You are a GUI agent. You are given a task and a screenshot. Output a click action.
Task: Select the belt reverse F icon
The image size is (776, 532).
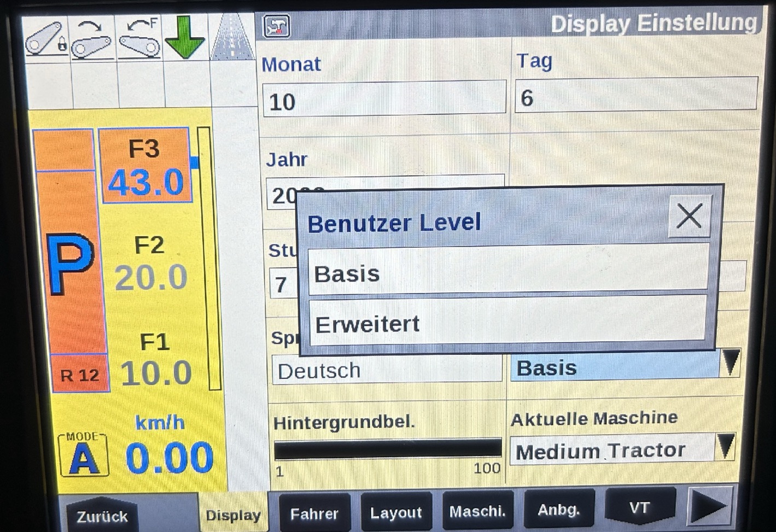139,39
